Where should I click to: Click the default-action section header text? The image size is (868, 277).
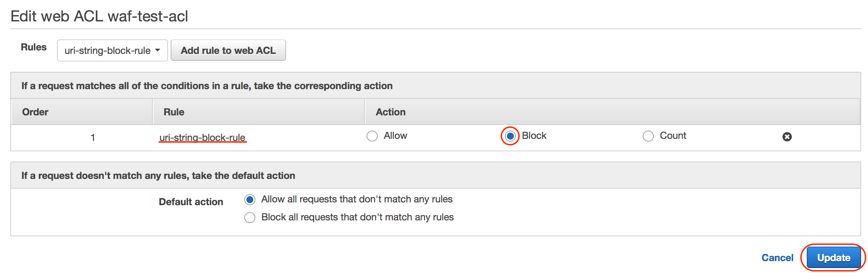click(x=158, y=175)
